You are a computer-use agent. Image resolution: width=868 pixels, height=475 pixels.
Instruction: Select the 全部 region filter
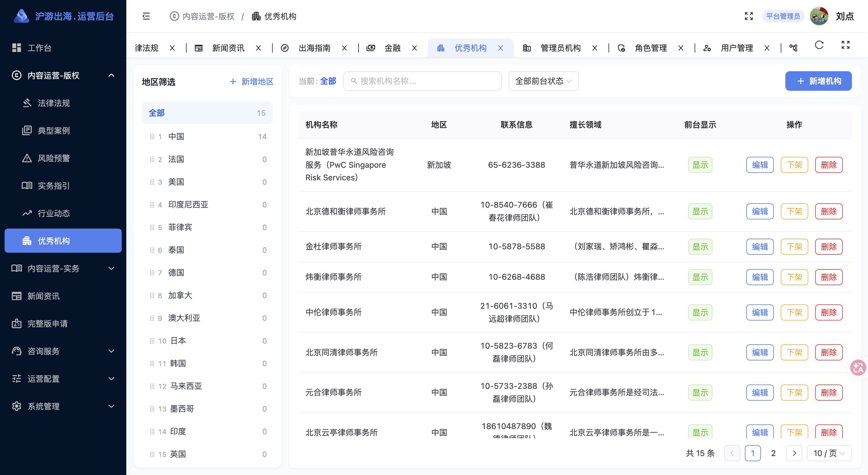(207, 113)
